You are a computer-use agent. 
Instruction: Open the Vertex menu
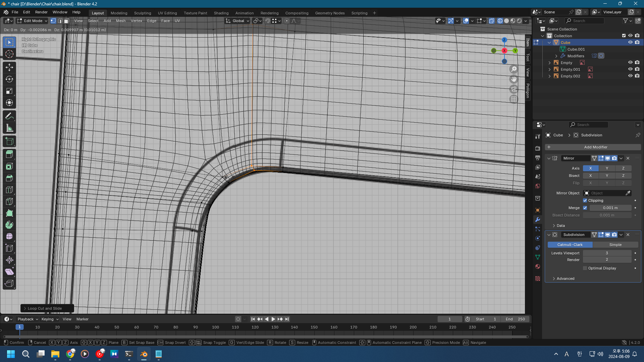pyautogui.click(x=137, y=21)
